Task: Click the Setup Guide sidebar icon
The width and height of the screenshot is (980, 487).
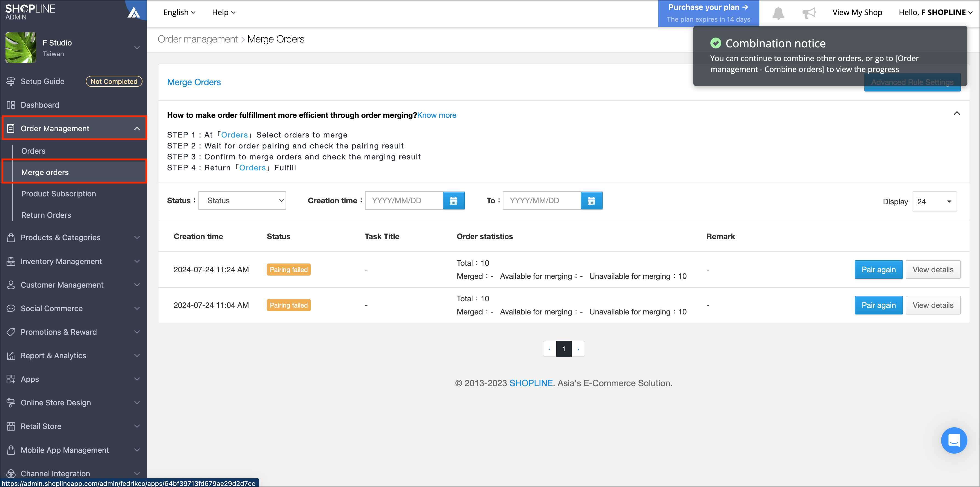Action: (11, 81)
